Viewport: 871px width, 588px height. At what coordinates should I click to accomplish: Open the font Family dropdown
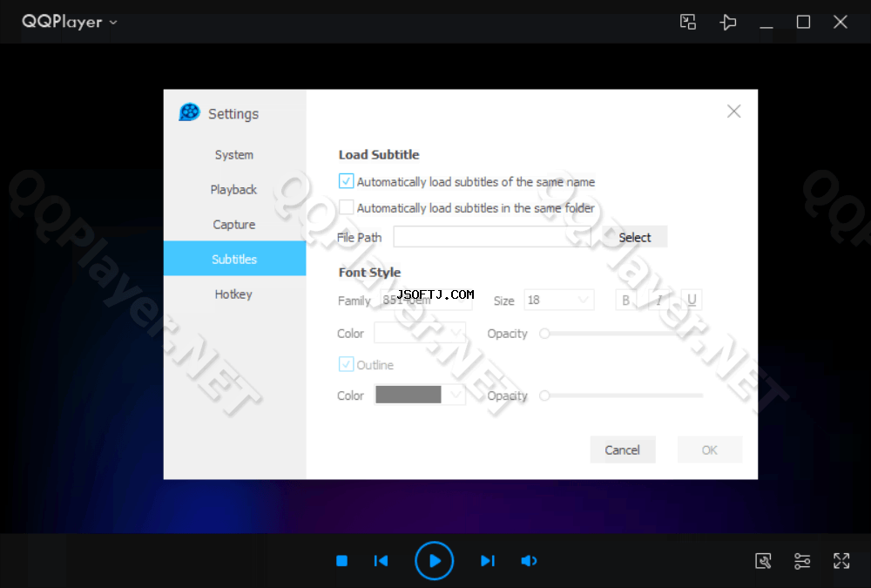point(426,301)
